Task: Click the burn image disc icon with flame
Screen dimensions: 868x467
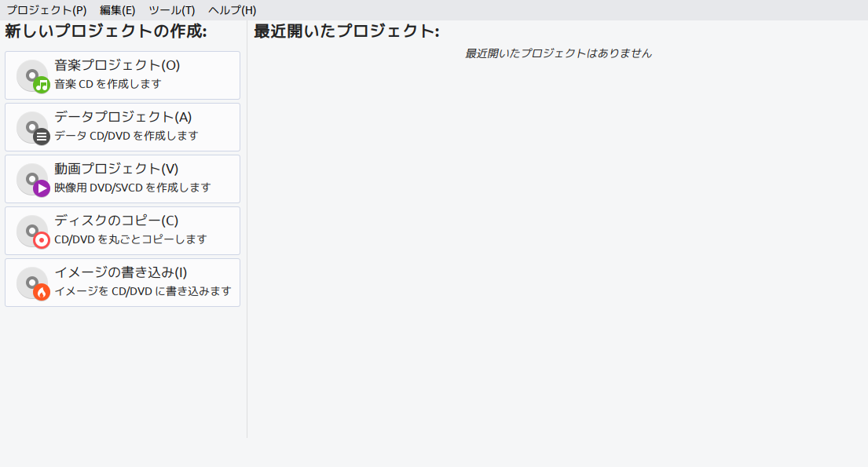Action: 33,283
